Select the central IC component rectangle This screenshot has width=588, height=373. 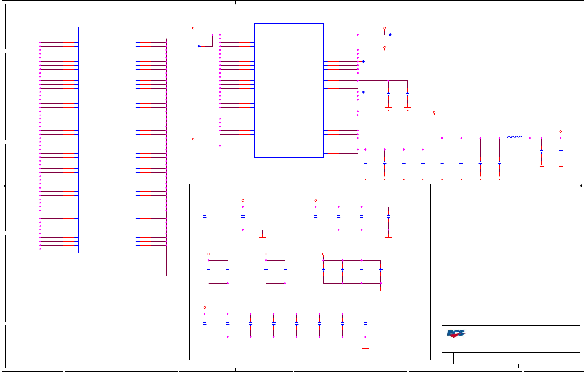click(289, 90)
